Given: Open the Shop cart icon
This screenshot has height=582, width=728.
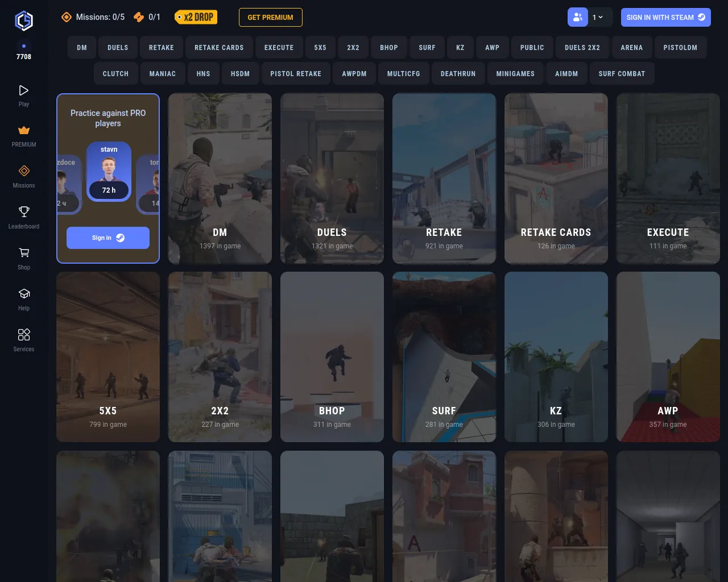Looking at the screenshot, I should click(24, 253).
